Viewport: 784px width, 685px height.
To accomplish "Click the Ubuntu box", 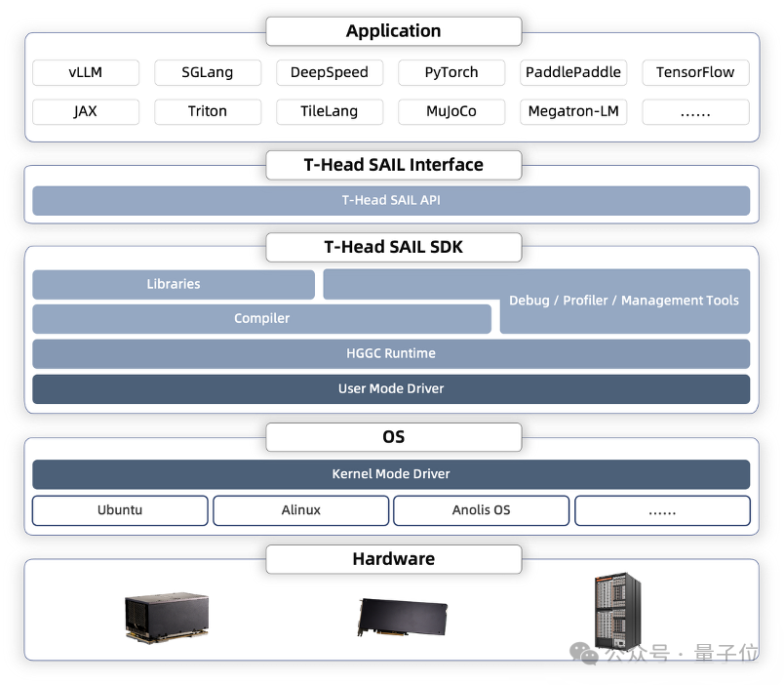I will pos(120,510).
